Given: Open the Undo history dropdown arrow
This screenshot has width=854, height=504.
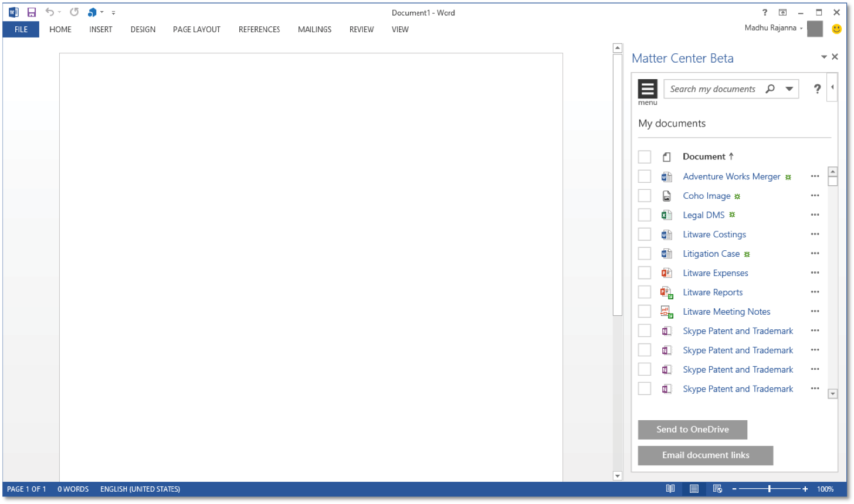Looking at the screenshot, I should [x=60, y=12].
